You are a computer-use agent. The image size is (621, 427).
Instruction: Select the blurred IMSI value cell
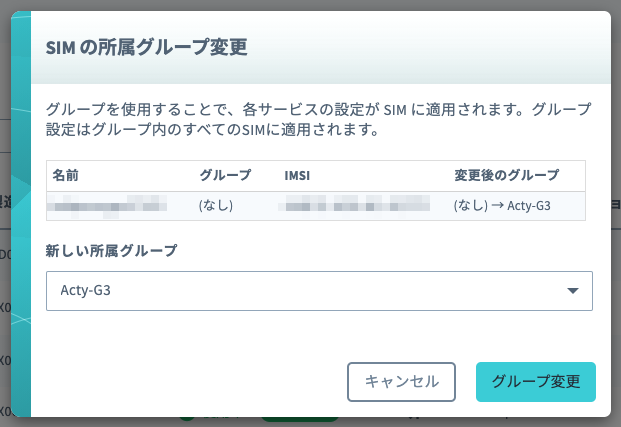point(354,206)
